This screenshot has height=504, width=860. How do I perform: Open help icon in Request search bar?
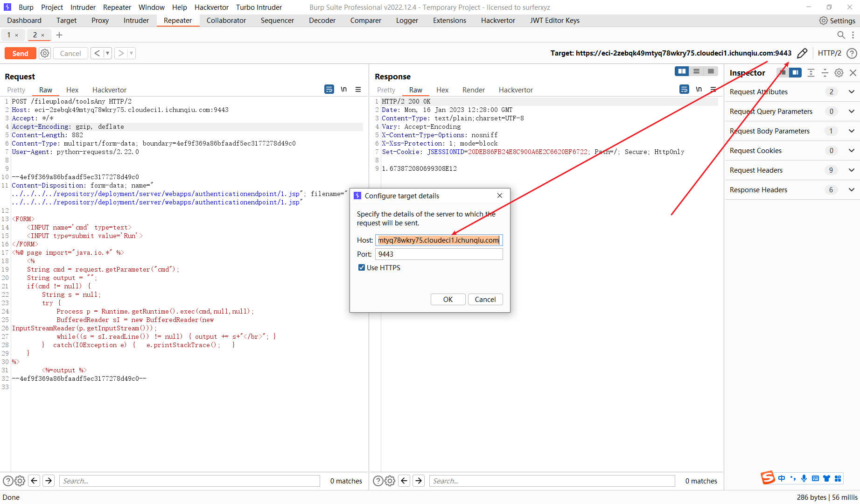point(8,481)
